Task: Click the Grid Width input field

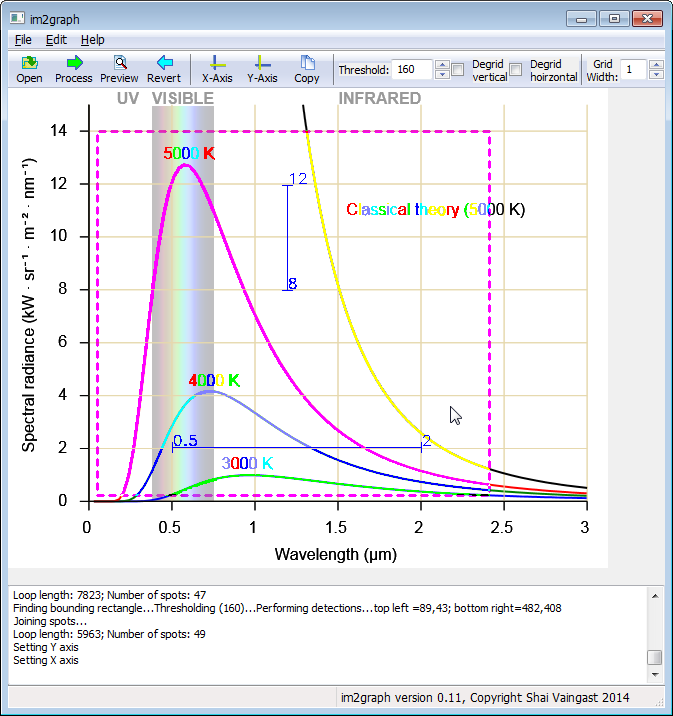Action: tap(633, 70)
